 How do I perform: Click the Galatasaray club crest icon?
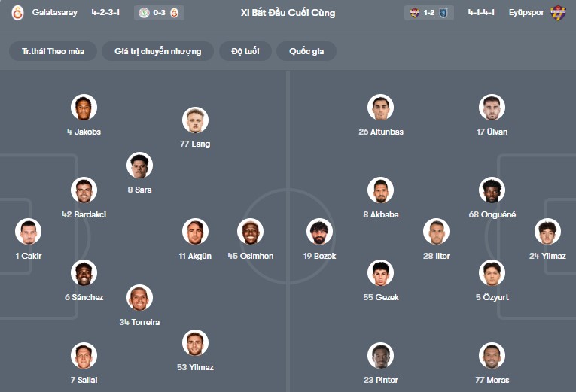coord(17,13)
